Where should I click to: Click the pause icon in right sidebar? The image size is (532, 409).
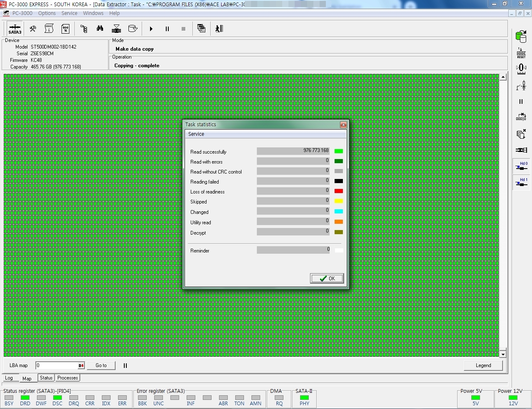pos(521,101)
